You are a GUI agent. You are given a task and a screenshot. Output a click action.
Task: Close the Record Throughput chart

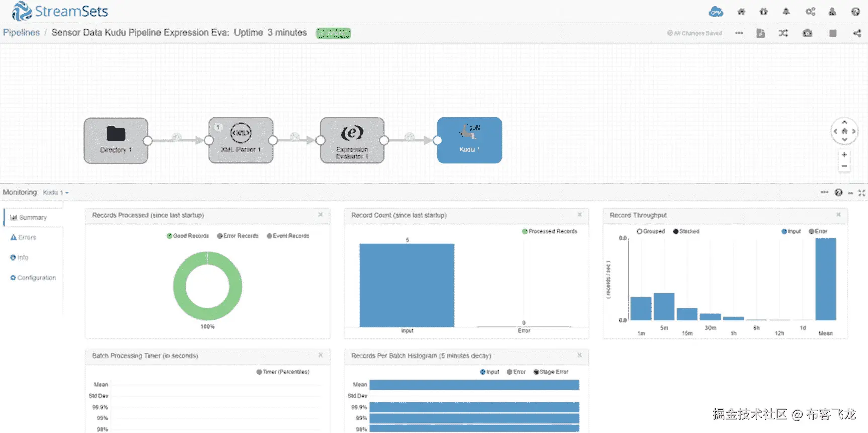pyautogui.click(x=838, y=215)
